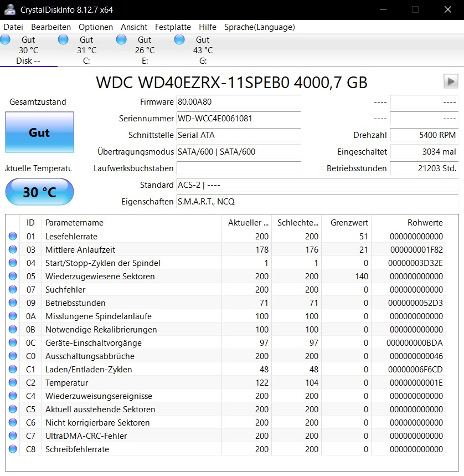Viewport: 464px width, 476px height.
Task: Click the Standard field ACS-2
Action: pos(317,185)
